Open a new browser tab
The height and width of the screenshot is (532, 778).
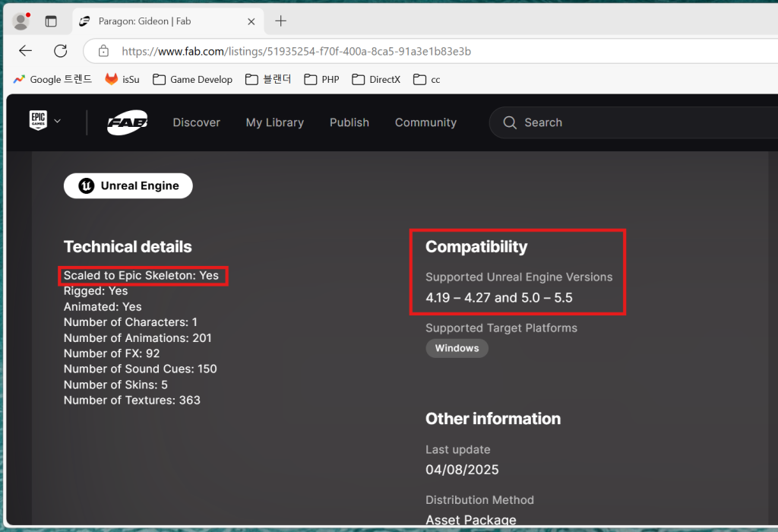281,21
